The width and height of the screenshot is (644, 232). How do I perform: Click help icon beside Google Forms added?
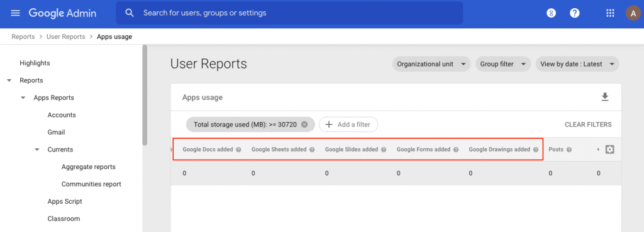pos(456,150)
